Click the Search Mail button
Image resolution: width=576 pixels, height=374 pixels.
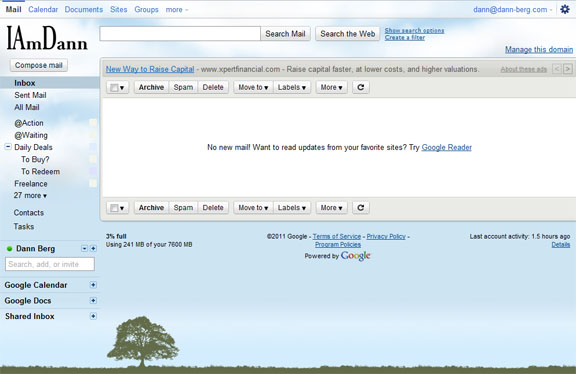click(x=285, y=34)
